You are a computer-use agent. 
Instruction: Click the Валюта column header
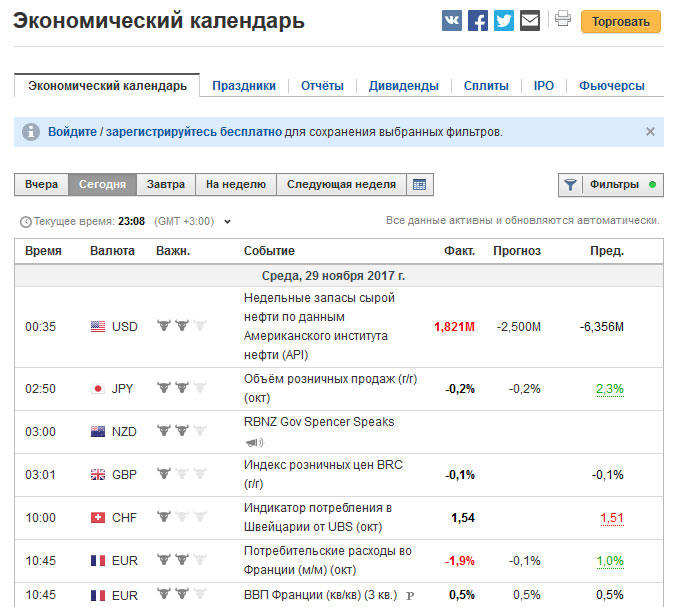tap(112, 251)
